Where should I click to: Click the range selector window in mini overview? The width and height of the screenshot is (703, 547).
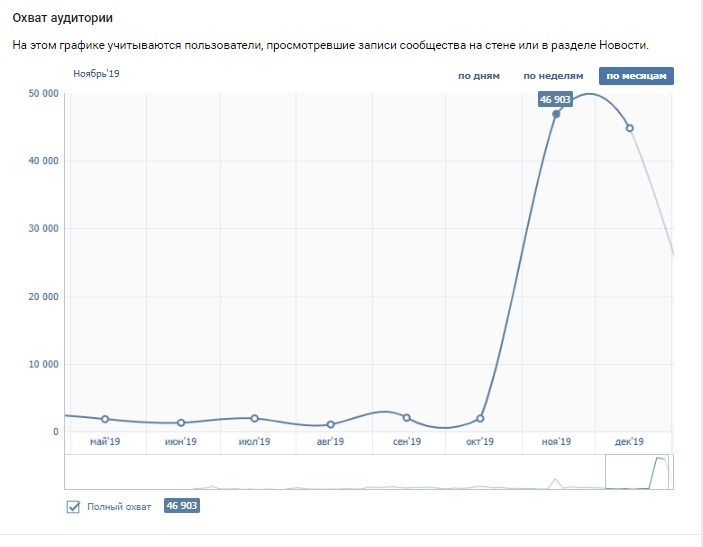coord(637,472)
